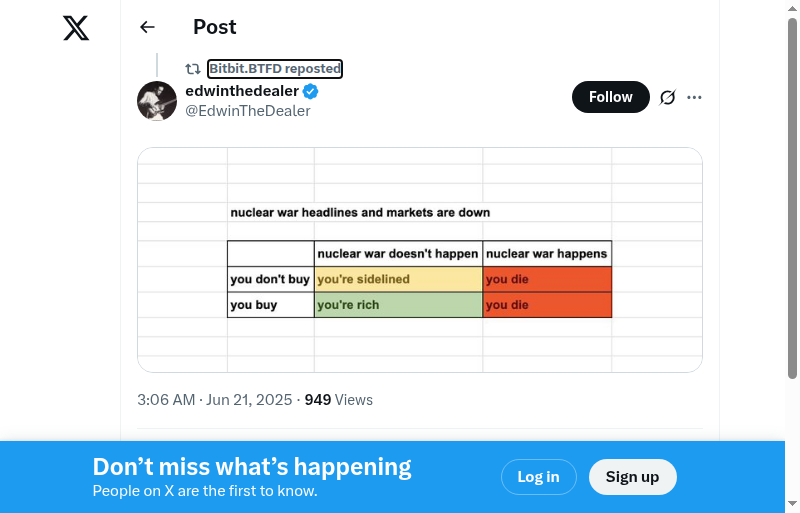The image size is (800, 513).
Task: Click the green "you're rich" cell
Action: click(x=398, y=305)
